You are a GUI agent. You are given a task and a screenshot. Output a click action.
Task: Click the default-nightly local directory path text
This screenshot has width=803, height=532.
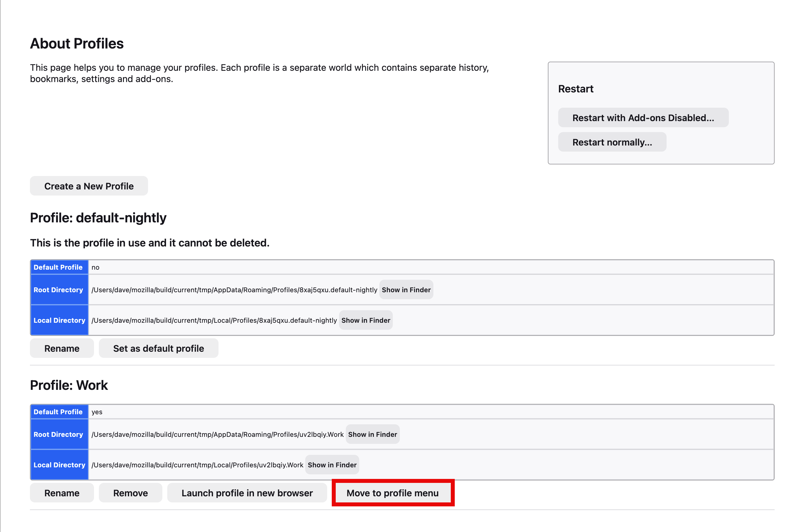214,320
